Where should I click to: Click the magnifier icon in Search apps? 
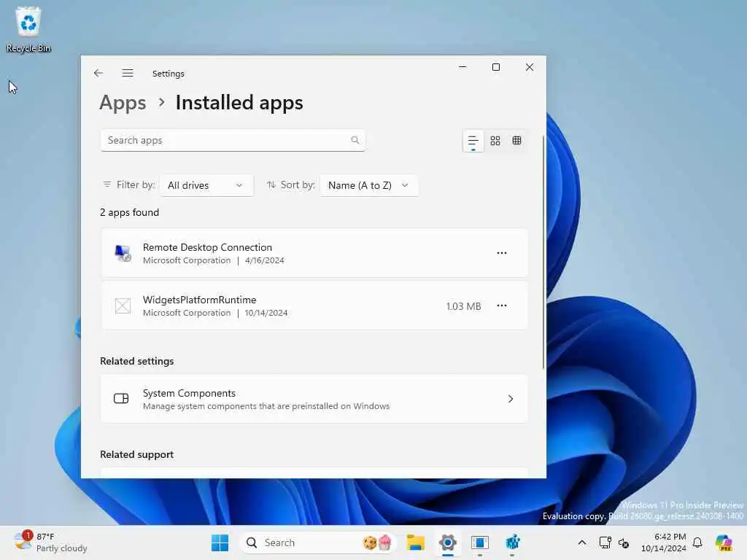[355, 140]
